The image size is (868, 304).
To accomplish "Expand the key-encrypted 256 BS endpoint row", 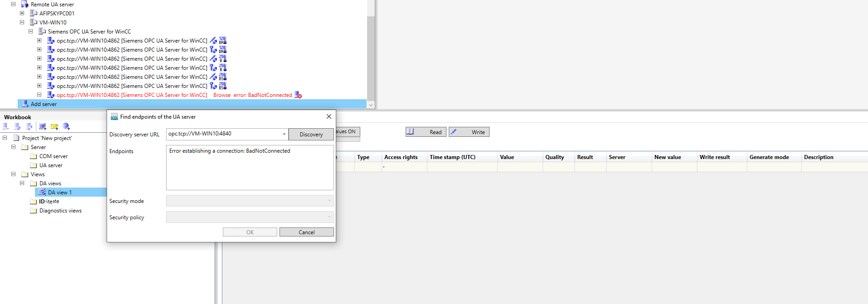I will [39, 86].
